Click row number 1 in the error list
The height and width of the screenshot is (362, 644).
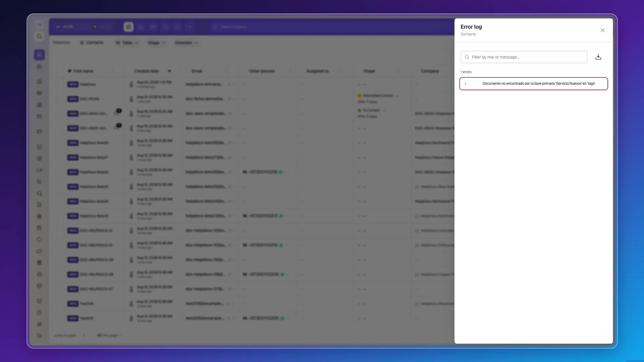(465, 83)
